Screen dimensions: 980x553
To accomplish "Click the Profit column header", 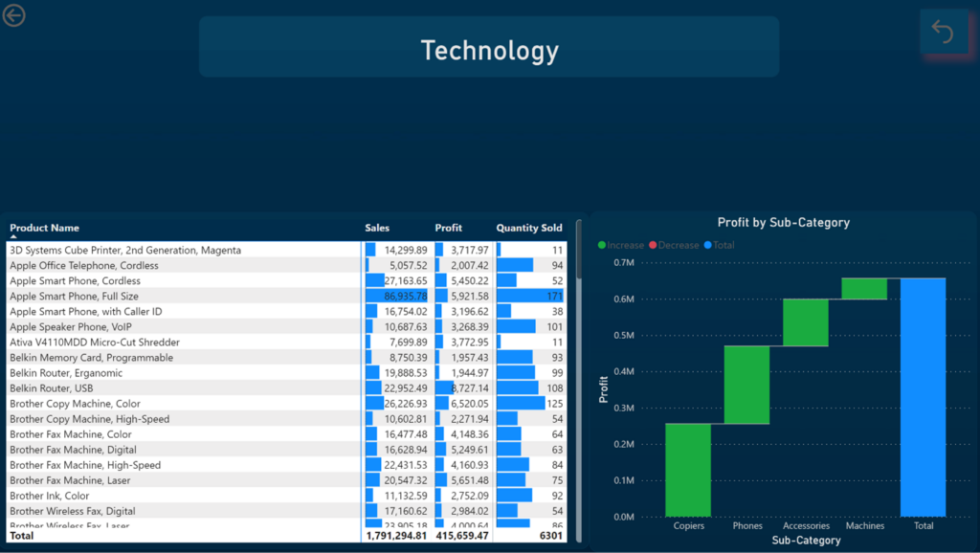I will [448, 228].
